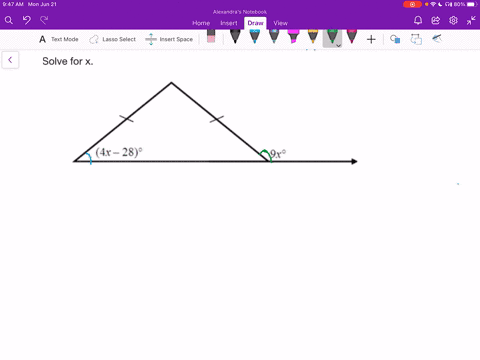Toggle ink to shape conversion
The height and width of the screenshot is (360, 480).
[416, 39]
